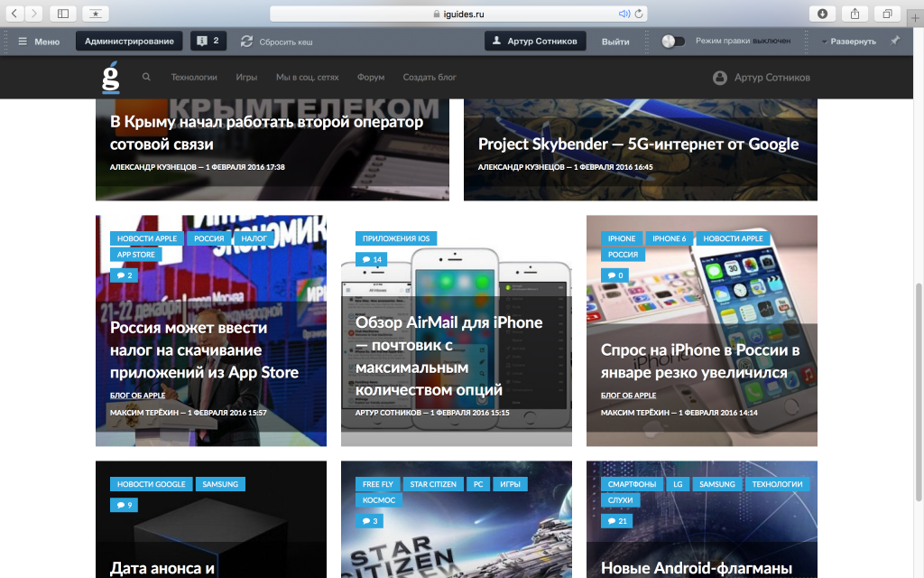The image size is (924, 578).
Task: Click the notifications badge showing 2
Action: [208, 41]
